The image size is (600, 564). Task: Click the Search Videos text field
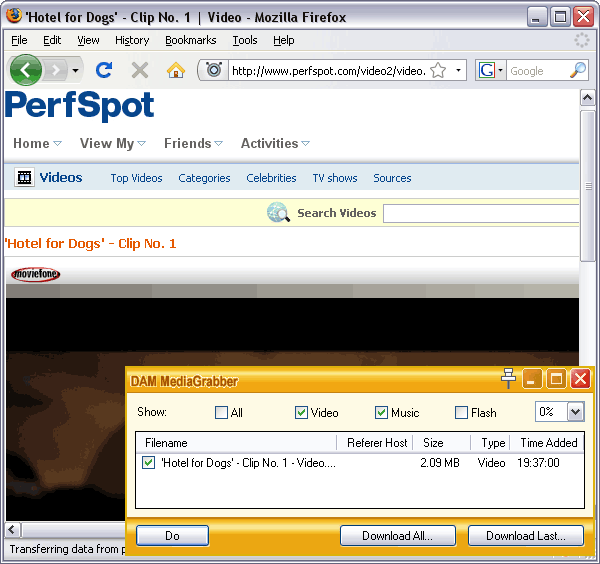click(481, 214)
